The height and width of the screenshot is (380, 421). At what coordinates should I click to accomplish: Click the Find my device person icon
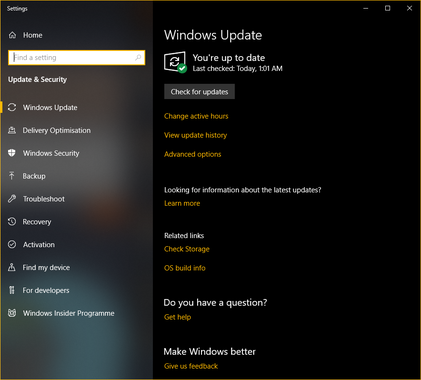point(12,267)
